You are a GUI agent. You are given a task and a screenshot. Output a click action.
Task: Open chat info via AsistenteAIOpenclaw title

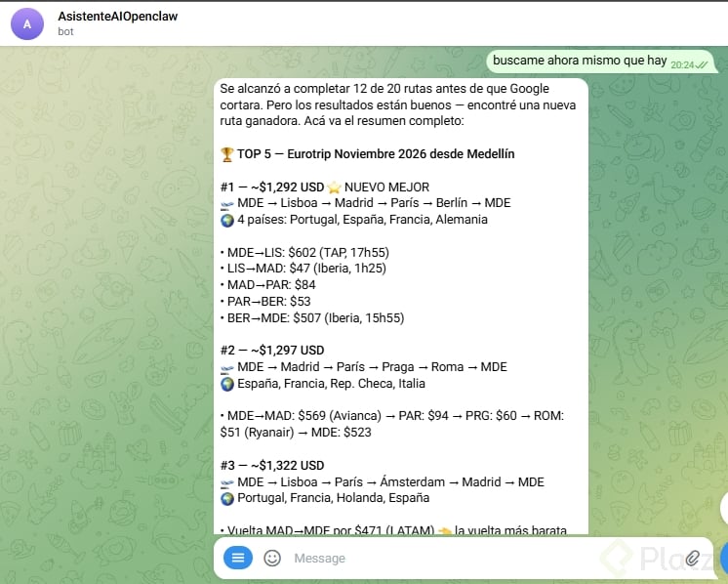coord(118,17)
